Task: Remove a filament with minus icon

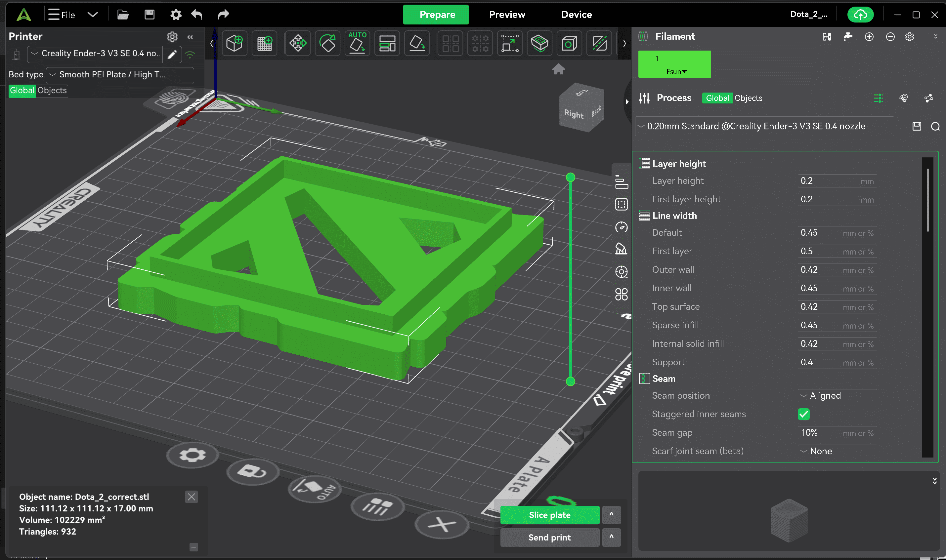Action: coord(890,37)
